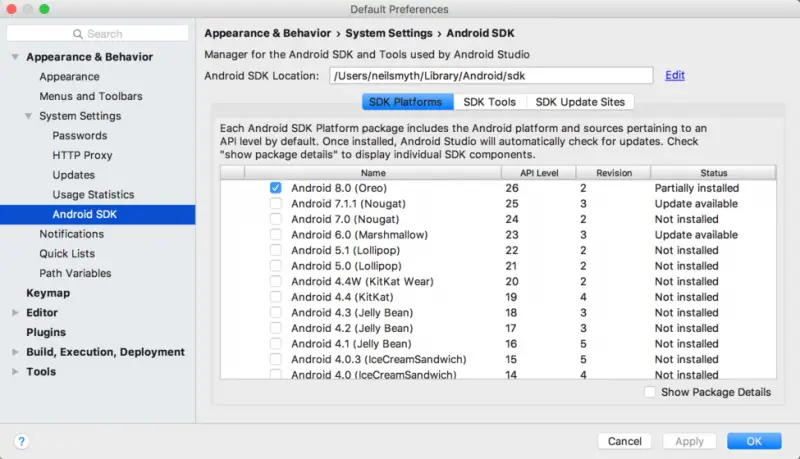Viewport: 800px width, 459px height.
Task: Open the SDK Update Sites tab
Action: [x=581, y=102]
